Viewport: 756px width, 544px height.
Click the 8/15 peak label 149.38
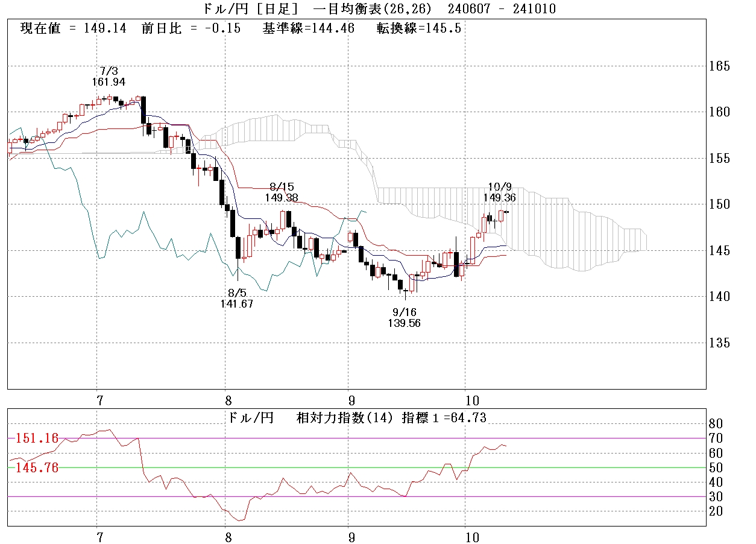[282, 197]
